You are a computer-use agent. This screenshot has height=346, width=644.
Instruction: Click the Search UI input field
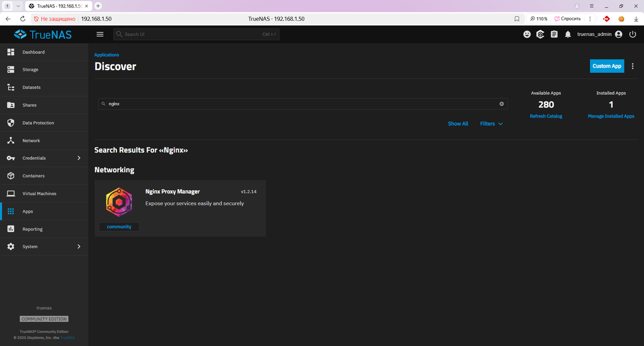click(196, 34)
